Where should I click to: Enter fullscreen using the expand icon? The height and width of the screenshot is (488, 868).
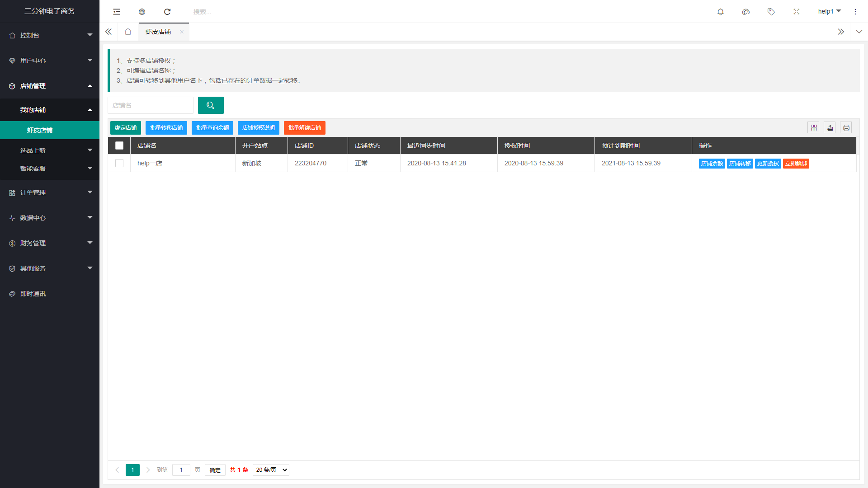797,12
